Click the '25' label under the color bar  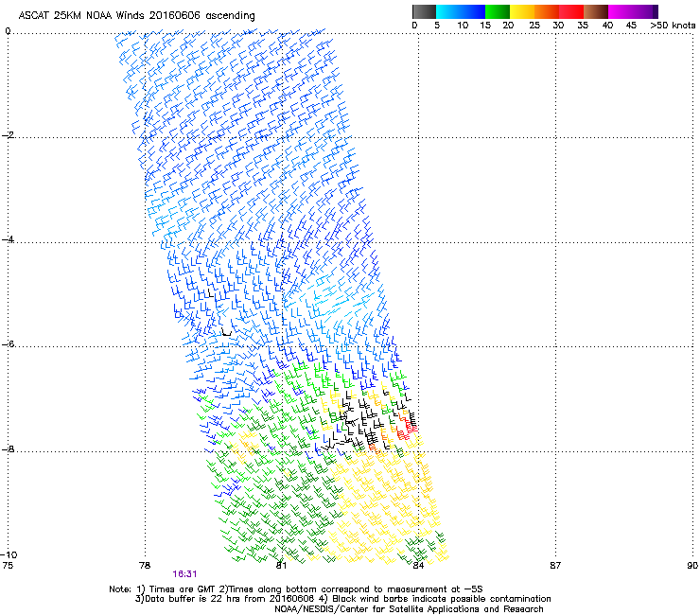pyautogui.click(x=534, y=26)
